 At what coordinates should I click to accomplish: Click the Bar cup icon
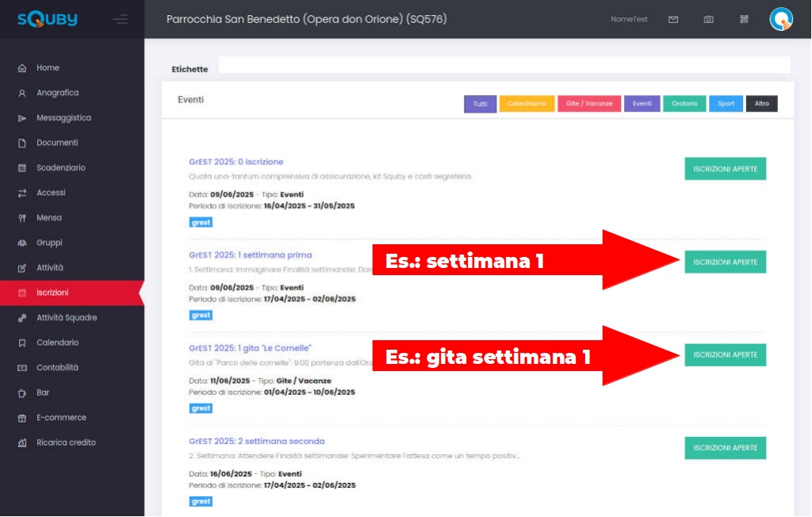coord(21,393)
